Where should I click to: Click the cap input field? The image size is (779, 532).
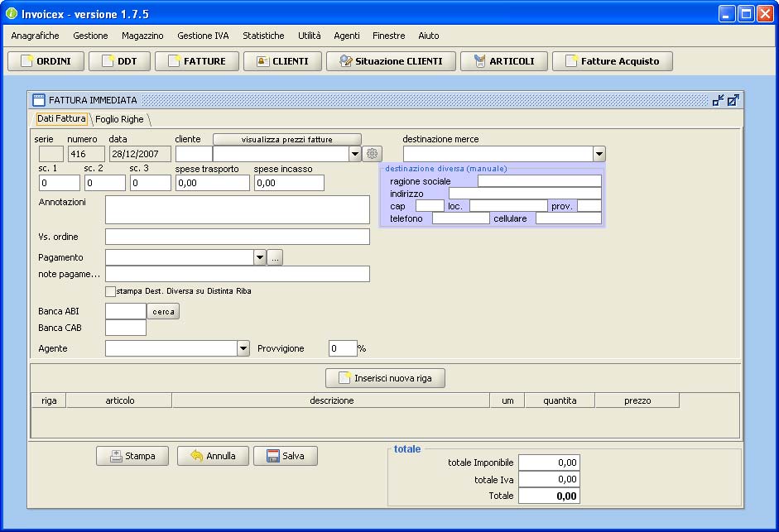pos(430,206)
